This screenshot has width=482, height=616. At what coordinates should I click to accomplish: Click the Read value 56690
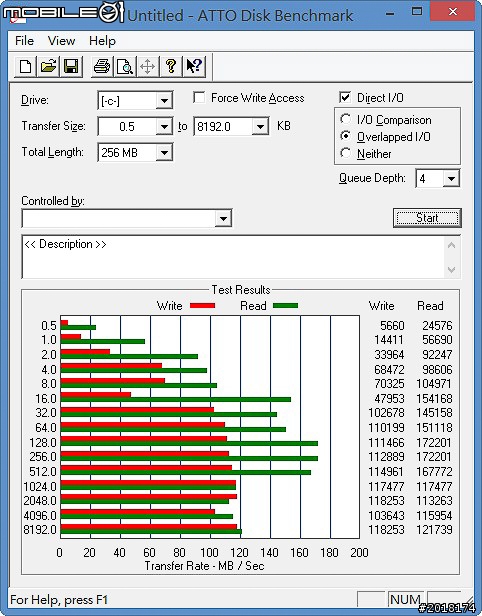pos(437,339)
